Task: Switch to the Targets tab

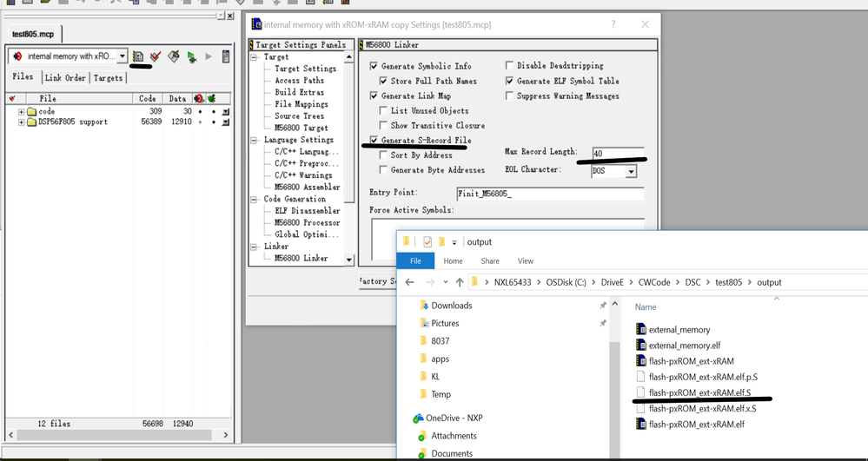Action: 108,77
